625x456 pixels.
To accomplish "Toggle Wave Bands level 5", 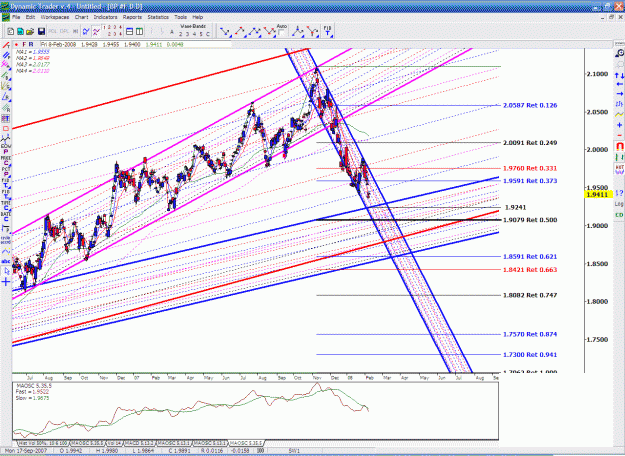I will point(201,34).
